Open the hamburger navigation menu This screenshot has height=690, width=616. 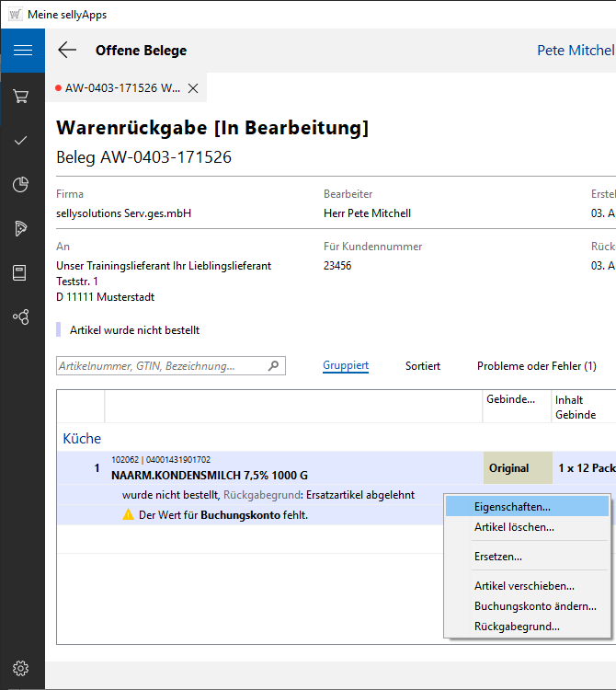22,51
